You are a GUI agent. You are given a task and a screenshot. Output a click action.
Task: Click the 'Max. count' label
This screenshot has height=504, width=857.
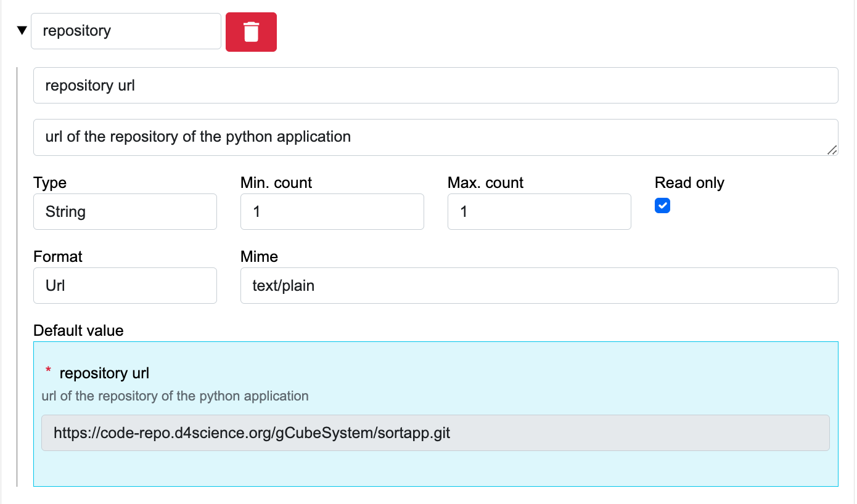485,183
